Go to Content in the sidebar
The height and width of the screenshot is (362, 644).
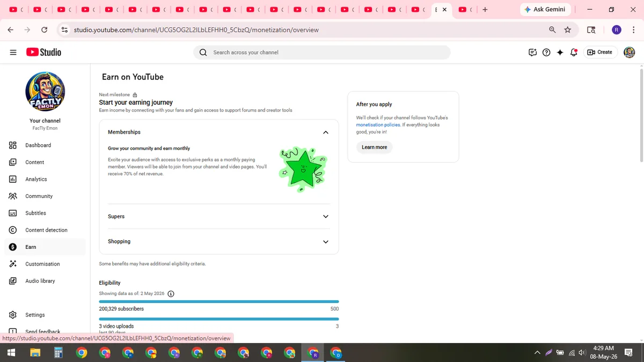click(x=45, y=162)
